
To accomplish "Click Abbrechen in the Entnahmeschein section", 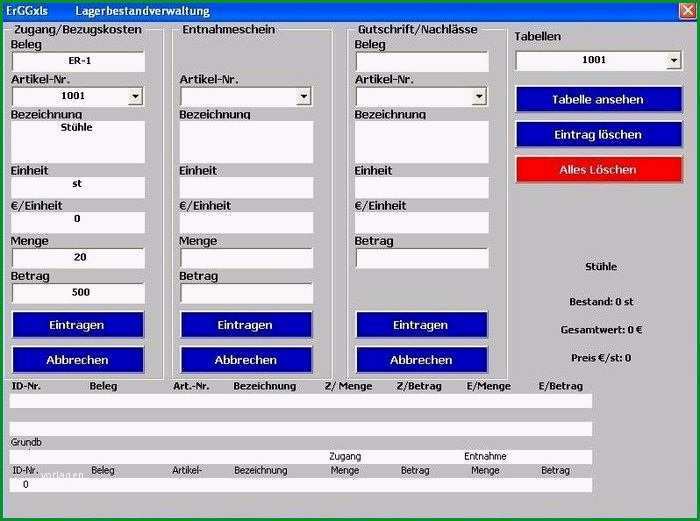I will coord(246,360).
